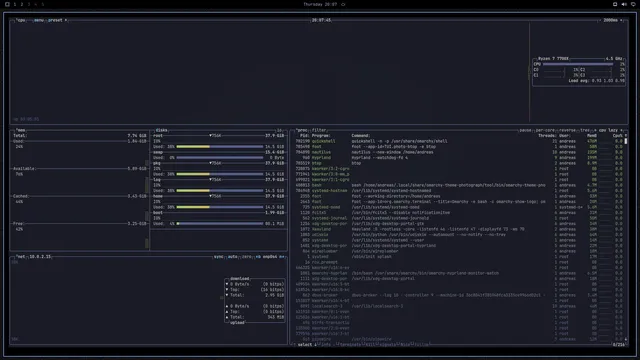Cycle the preset option in cpu box
Screen dimensions: 640x360
point(56,20)
